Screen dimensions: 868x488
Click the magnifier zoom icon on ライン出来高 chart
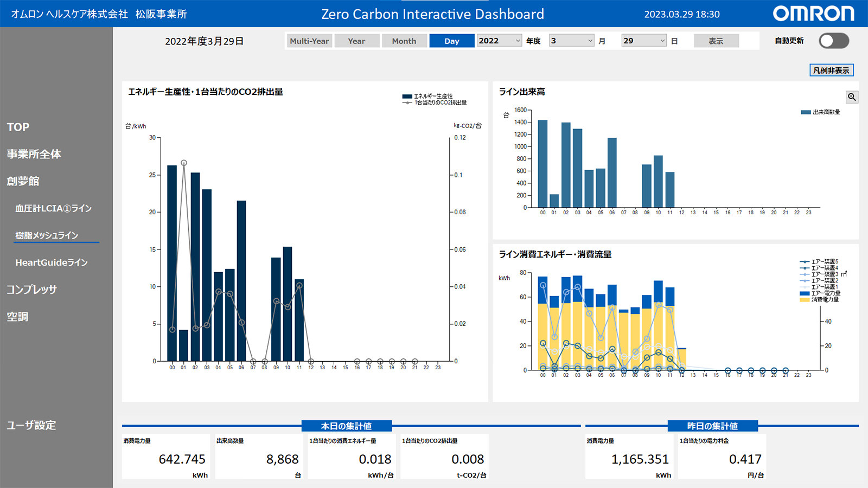[852, 97]
